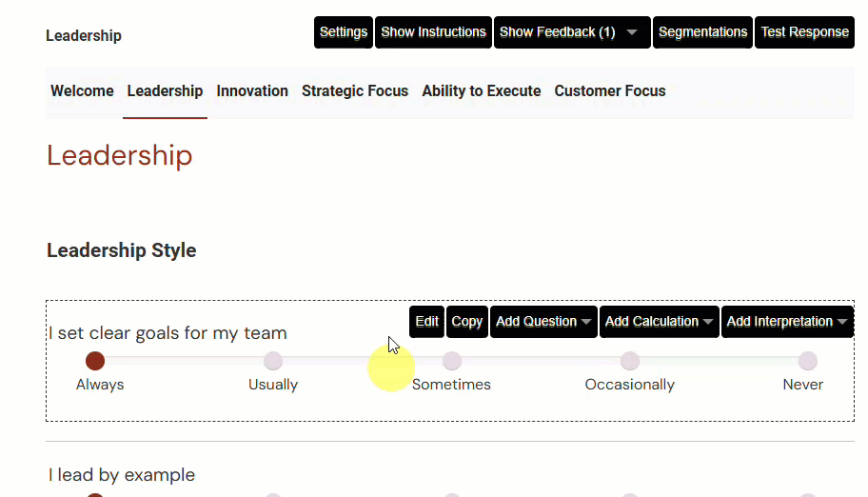Expand the Add Calculation dropdown
The width and height of the screenshot is (868, 497).
click(x=659, y=322)
